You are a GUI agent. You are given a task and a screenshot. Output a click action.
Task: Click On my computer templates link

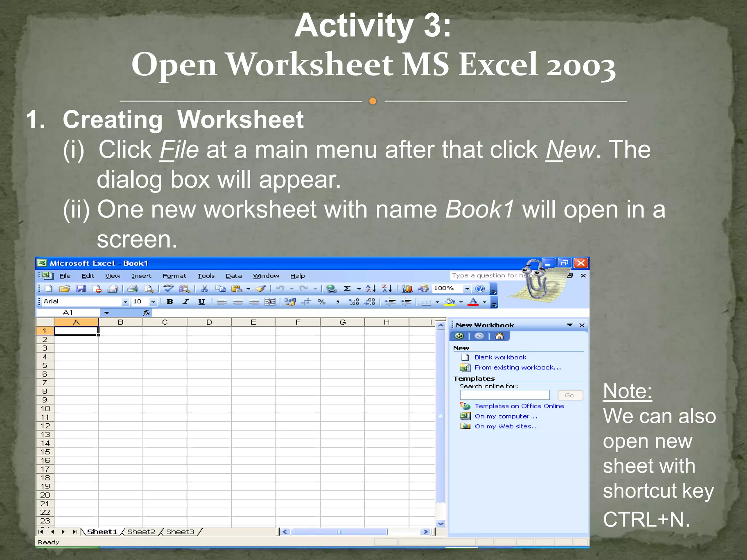click(506, 416)
